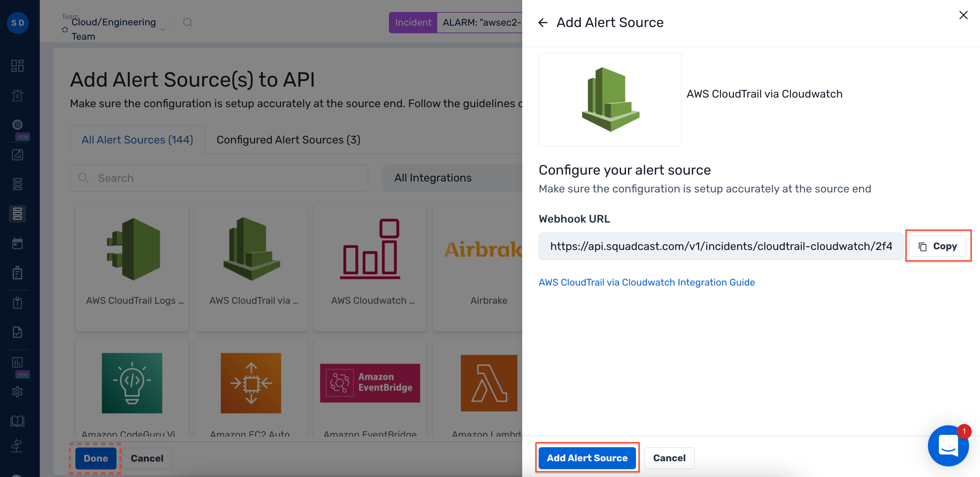
Task: Select the Amazon Lambda card
Action: (x=477, y=387)
